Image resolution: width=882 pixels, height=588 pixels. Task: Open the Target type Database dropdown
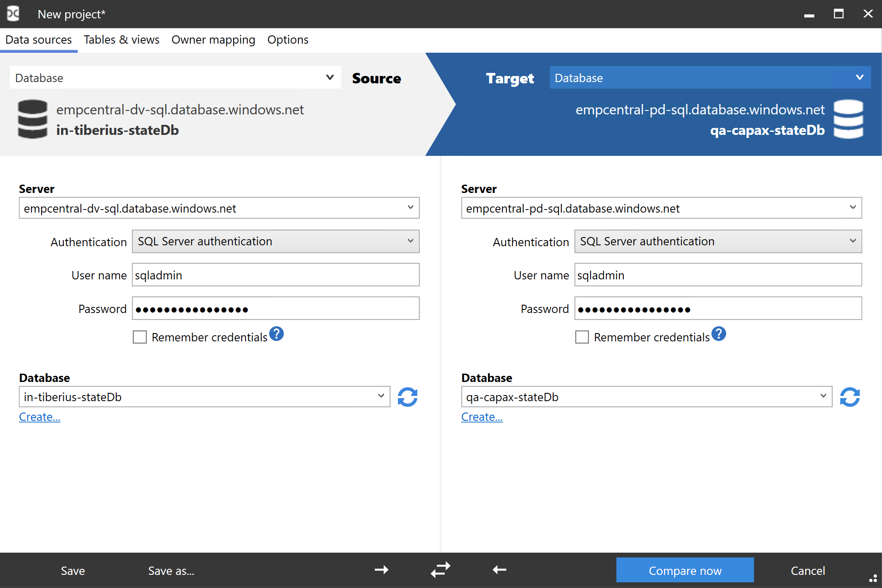(x=710, y=78)
